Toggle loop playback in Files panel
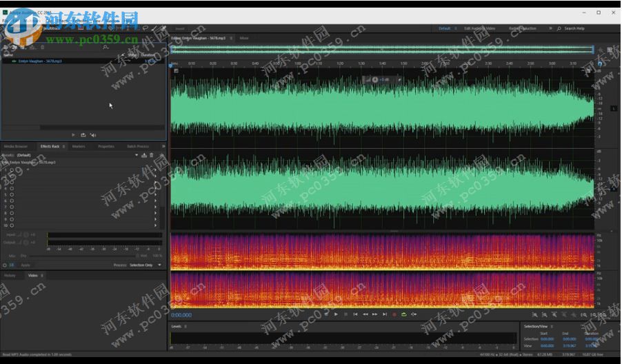Image resolution: width=622 pixels, height=364 pixels. [x=83, y=135]
